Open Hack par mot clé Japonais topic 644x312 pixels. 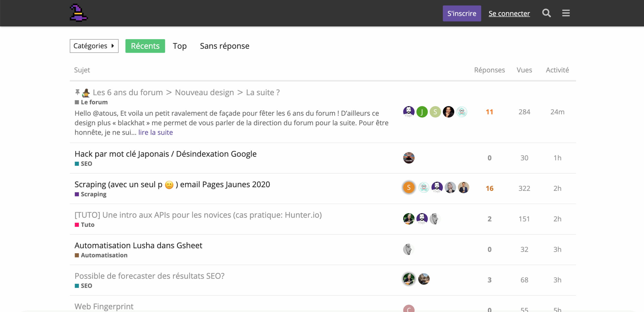[166, 154]
